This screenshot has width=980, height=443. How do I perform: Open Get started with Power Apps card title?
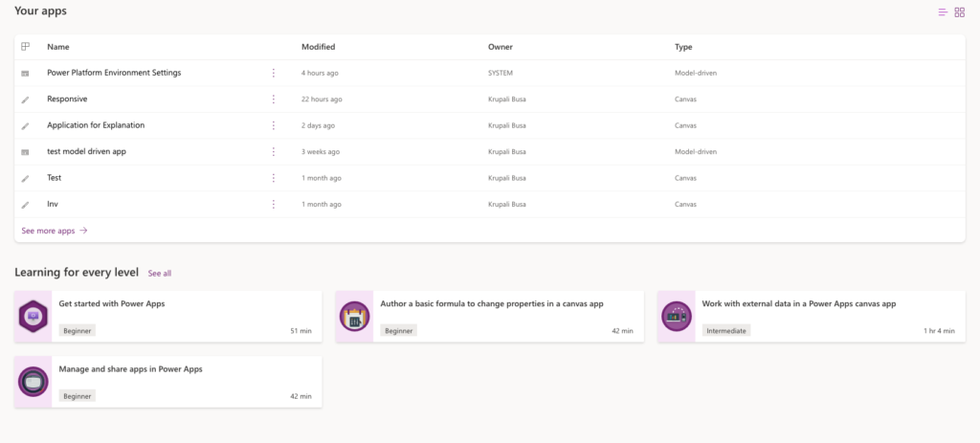(x=112, y=303)
